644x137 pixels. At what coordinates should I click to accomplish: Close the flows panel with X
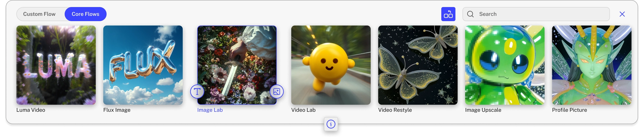coord(622,14)
